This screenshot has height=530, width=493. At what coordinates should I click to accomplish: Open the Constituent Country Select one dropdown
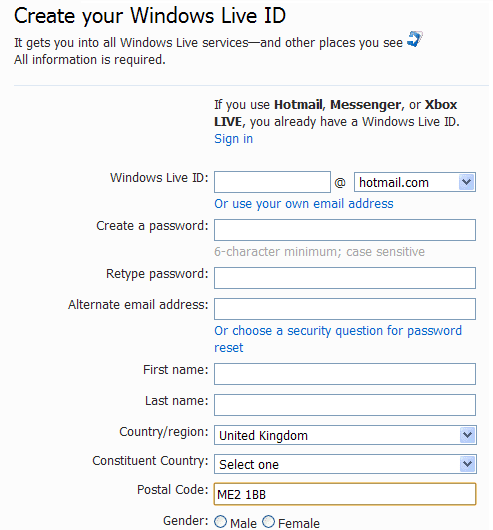345,464
